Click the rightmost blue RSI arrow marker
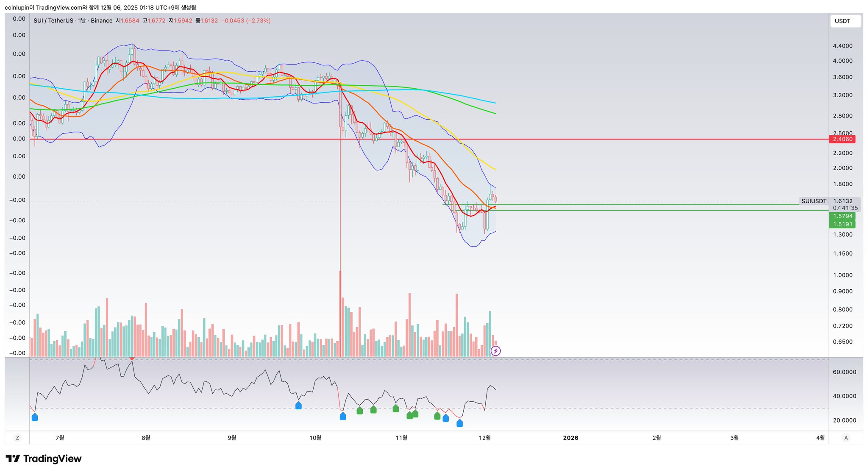 (x=460, y=423)
